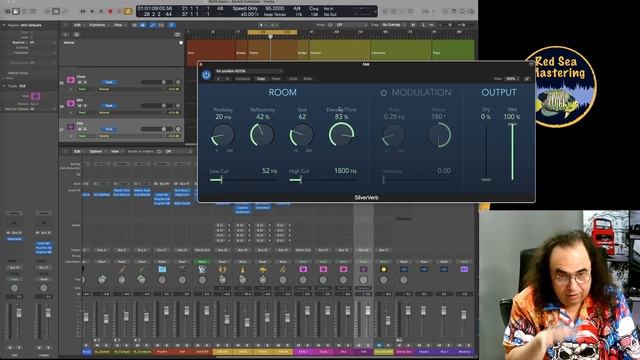This screenshot has height=360, width=640.
Task: Open the Editors scissors icon in control bar
Action: [65, 11]
